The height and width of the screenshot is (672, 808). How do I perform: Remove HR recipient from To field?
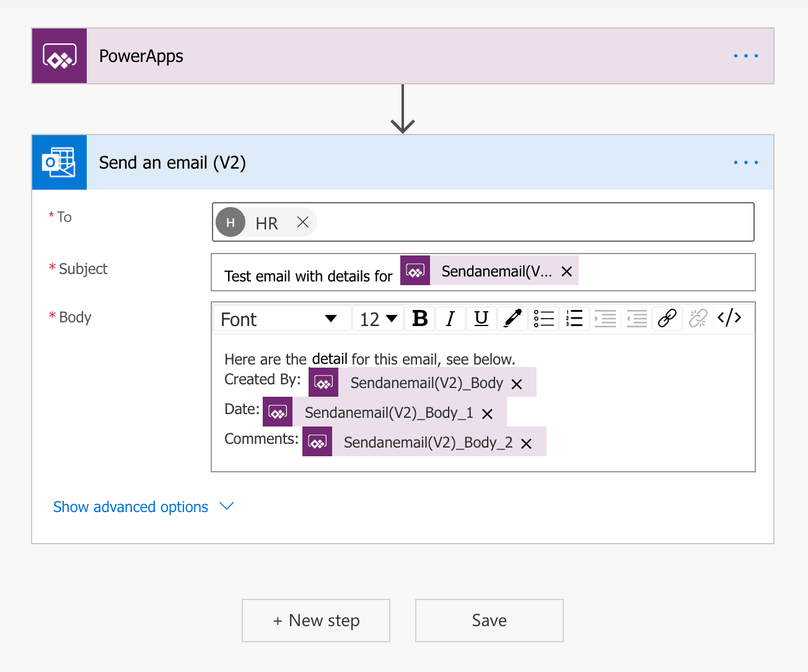(302, 223)
